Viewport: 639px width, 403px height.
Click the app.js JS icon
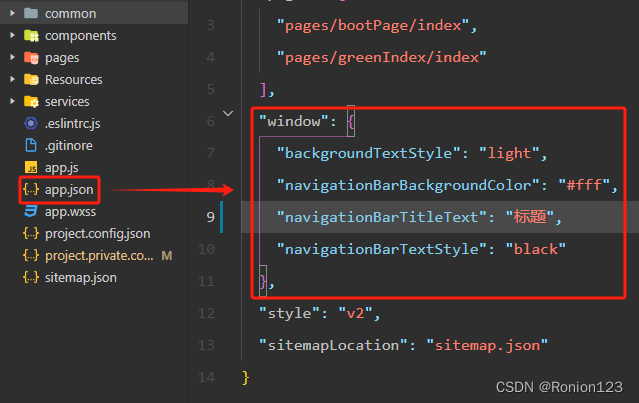31,167
